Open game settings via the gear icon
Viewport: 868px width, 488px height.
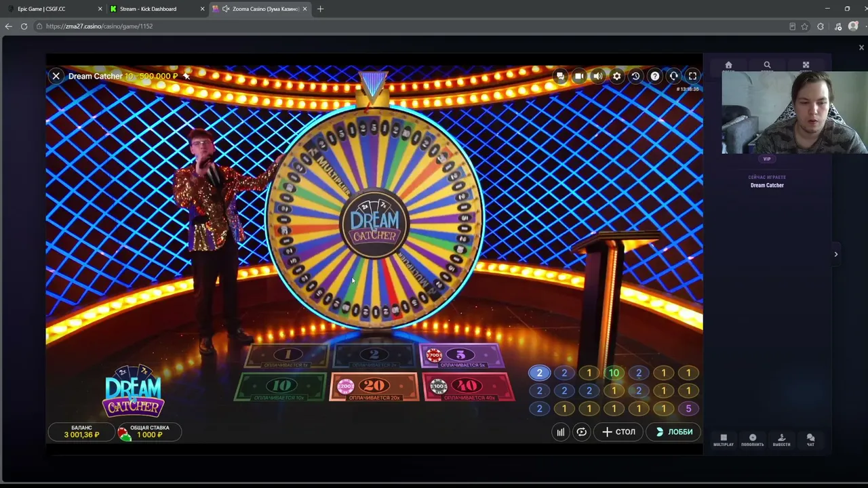click(616, 77)
